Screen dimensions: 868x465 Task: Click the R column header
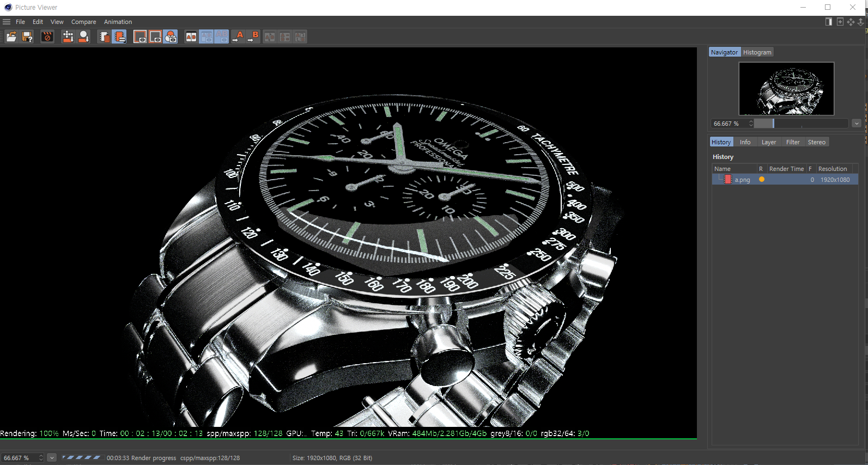[x=761, y=169]
